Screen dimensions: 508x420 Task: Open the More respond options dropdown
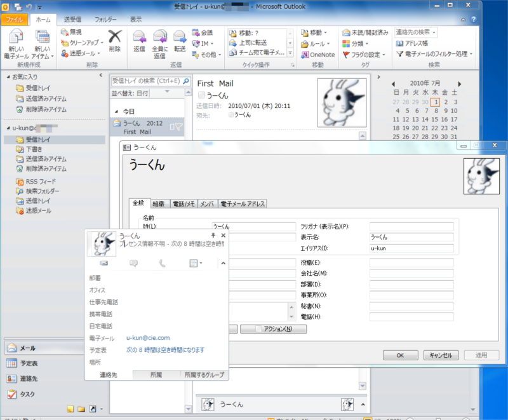[x=206, y=55]
